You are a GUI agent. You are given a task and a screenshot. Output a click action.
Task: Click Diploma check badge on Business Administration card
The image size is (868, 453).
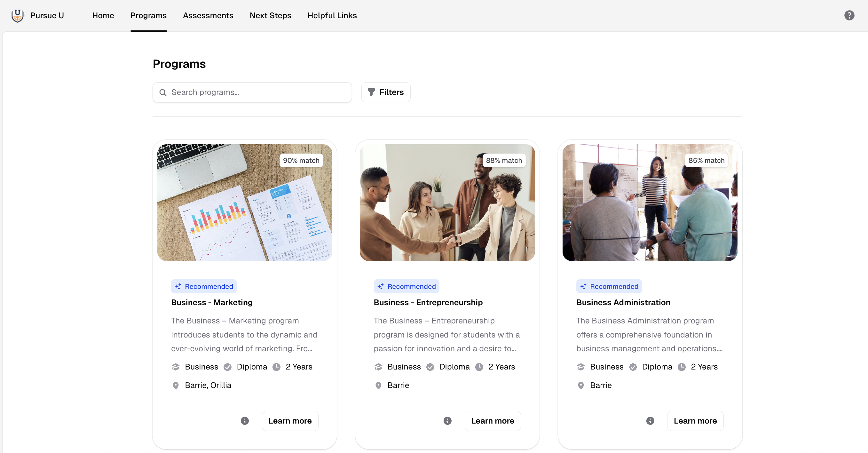[x=633, y=367]
